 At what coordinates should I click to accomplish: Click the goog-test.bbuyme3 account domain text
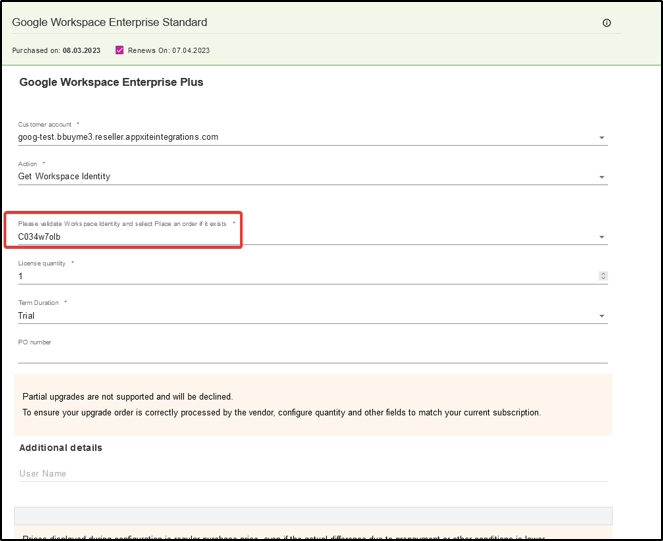pyautogui.click(x=118, y=137)
